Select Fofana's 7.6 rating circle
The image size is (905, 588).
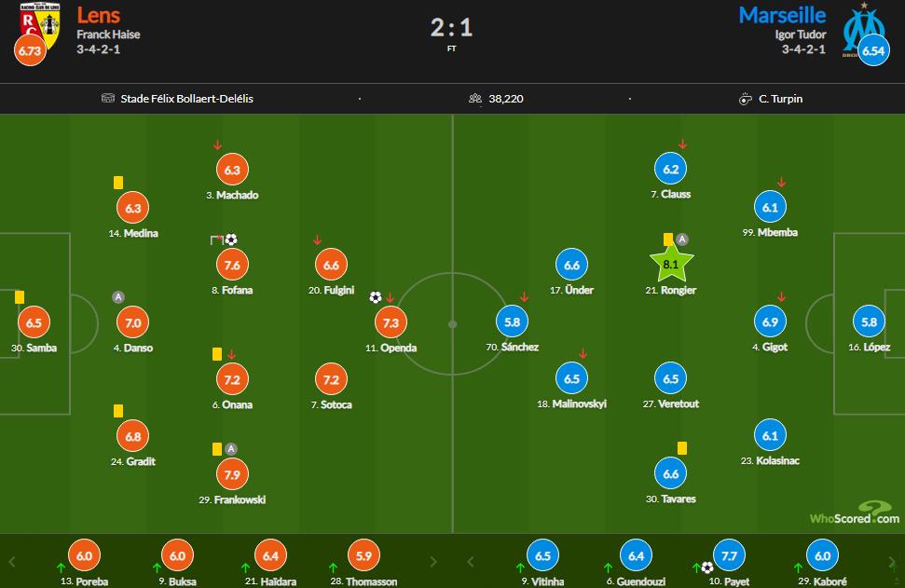[233, 266]
